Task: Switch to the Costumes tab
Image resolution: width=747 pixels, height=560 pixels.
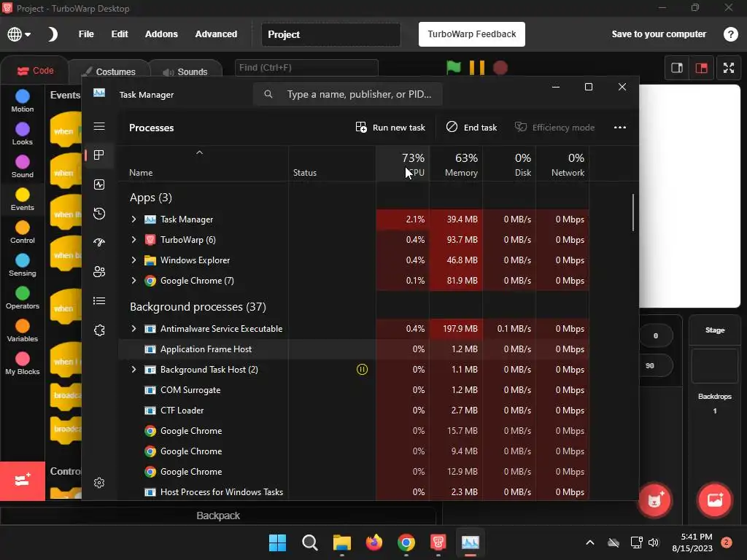Action: click(109, 71)
